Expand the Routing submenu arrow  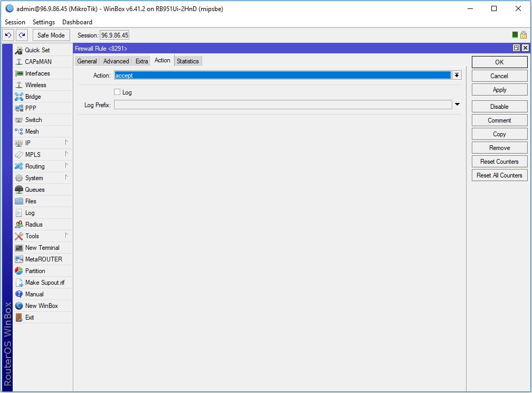point(66,165)
